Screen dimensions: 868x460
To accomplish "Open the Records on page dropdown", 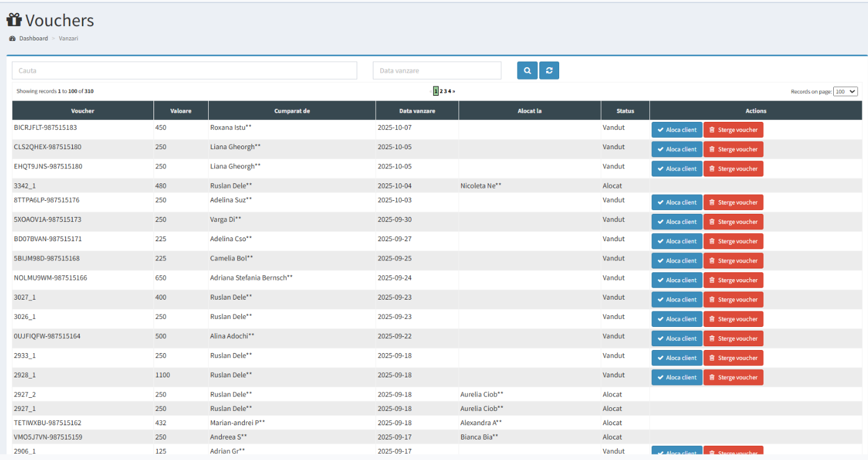I will (x=845, y=91).
